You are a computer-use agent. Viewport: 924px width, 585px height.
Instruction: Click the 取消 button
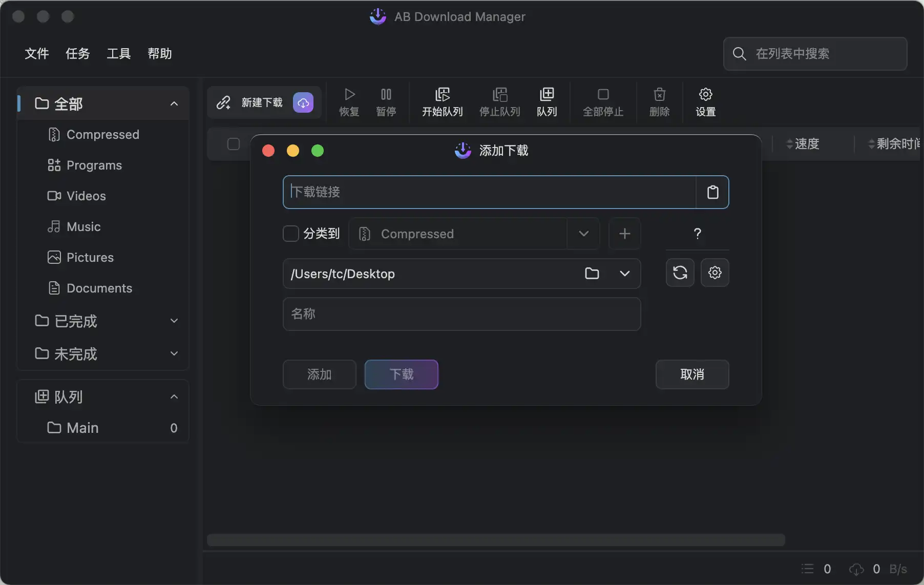click(x=692, y=374)
